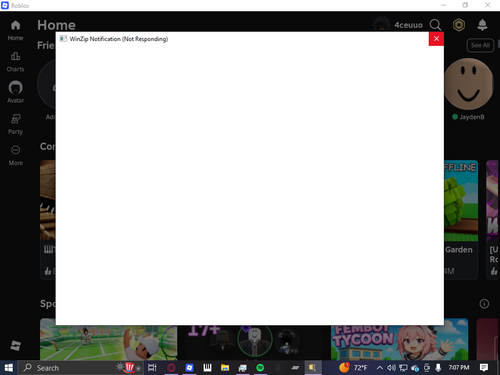The height and width of the screenshot is (375, 500).
Task: Open the Windows Start menu
Action: pos(9,368)
